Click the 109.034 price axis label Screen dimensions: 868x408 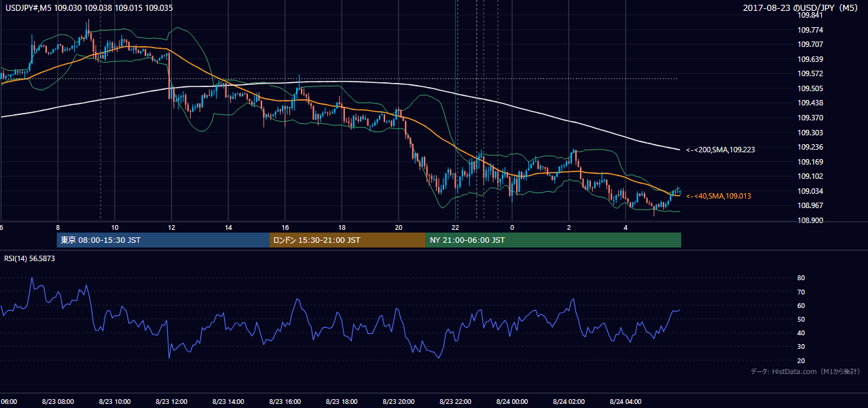[810, 191]
